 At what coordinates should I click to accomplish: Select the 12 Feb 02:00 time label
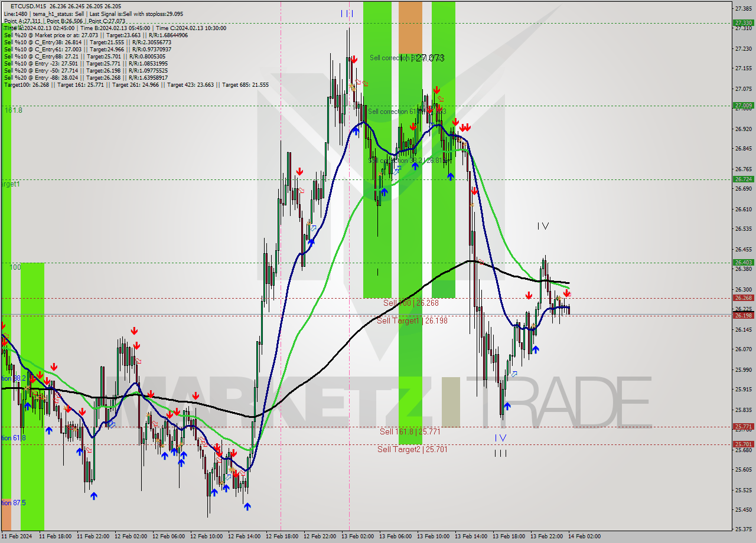pos(130,537)
